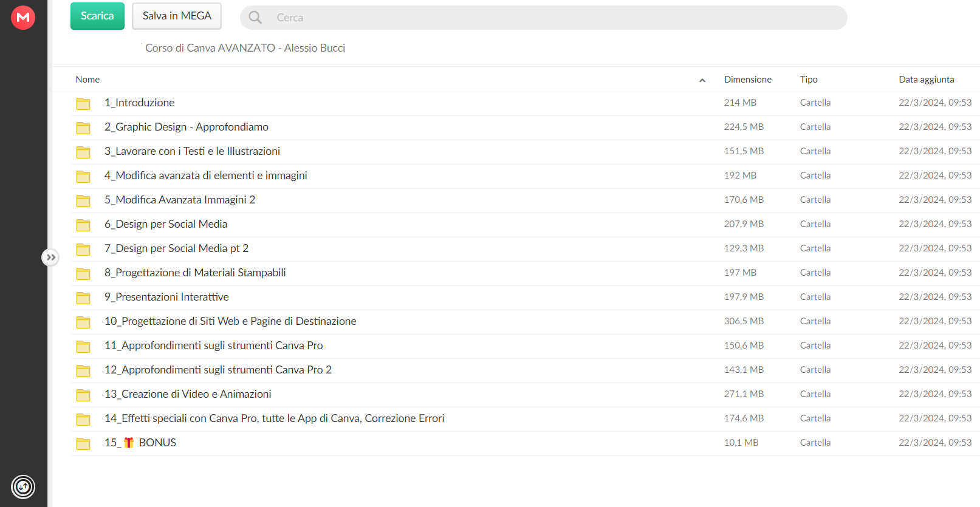Screen dimensions: 980x507
Task: Open 2_Graphic Design - Approfondiamo name
Action: pos(186,127)
